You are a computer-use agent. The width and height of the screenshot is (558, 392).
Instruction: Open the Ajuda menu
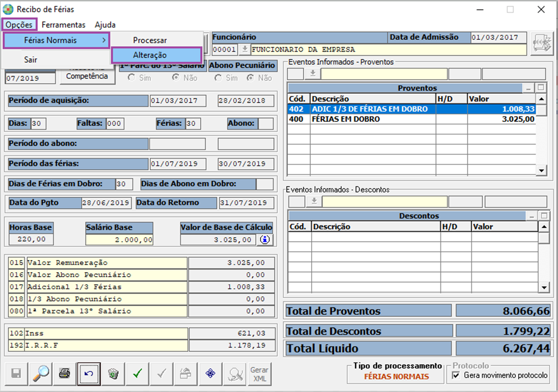[x=105, y=25]
